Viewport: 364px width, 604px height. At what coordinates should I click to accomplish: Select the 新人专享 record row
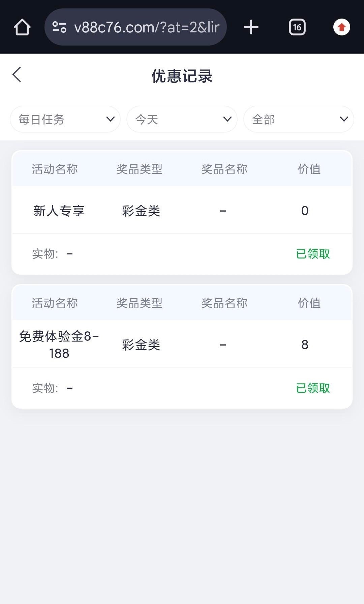click(x=182, y=211)
